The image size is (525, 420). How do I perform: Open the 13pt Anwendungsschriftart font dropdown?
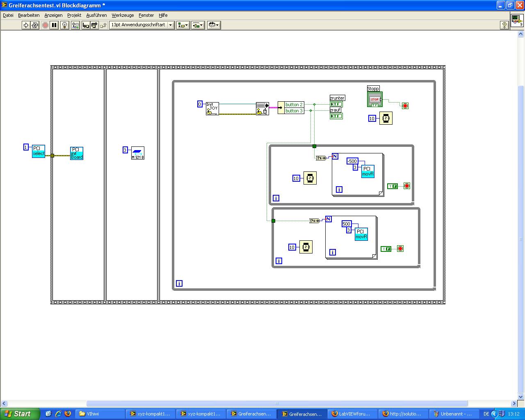tap(142, 25)
